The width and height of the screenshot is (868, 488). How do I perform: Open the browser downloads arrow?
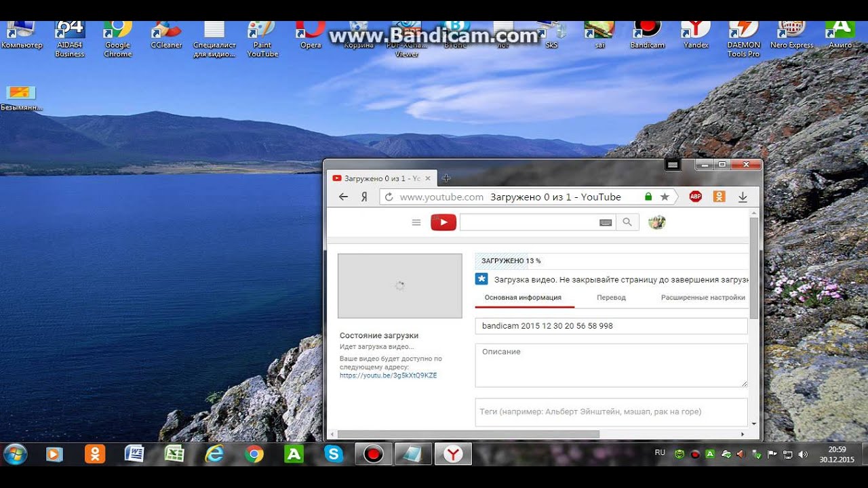pyautogui.click(x=743, y=197)
